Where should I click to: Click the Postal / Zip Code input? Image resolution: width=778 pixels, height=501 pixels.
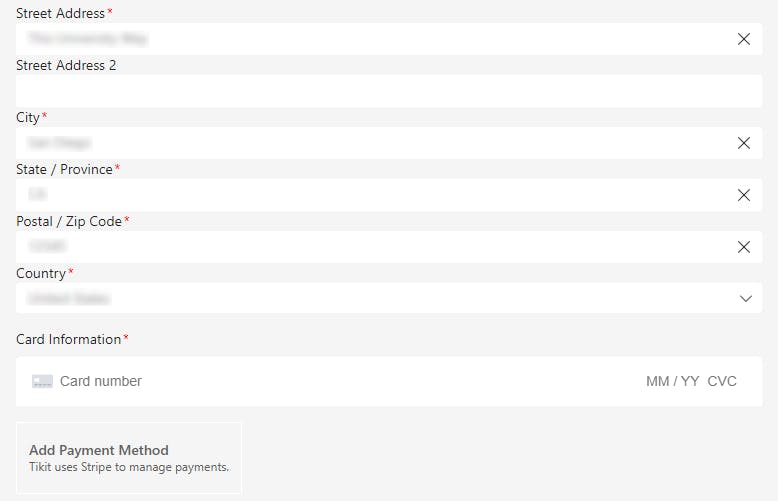pos(370,247)
